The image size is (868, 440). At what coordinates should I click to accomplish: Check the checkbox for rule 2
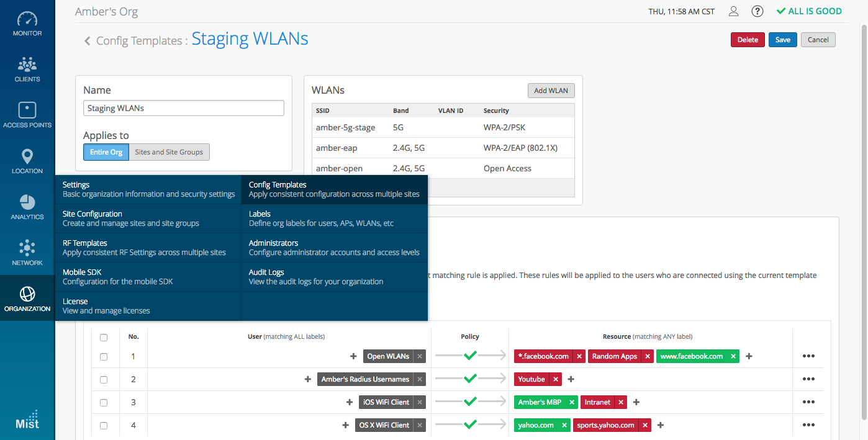point(104,380)
